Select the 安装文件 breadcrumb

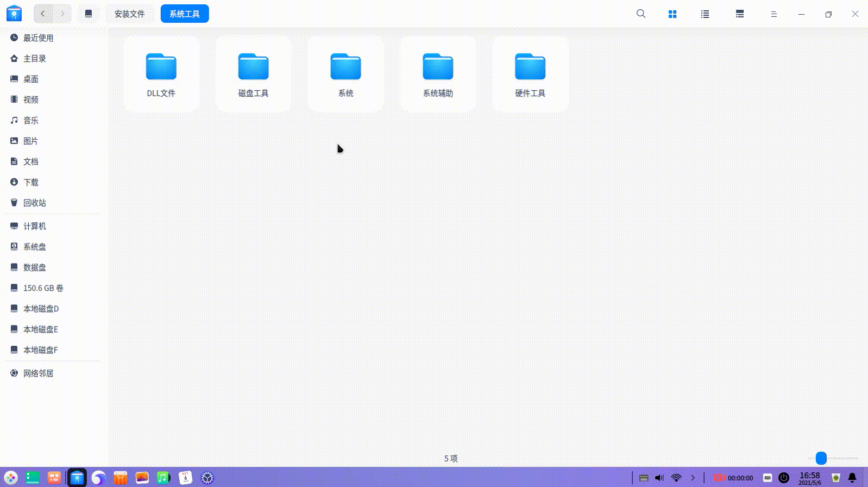[129, 14]
